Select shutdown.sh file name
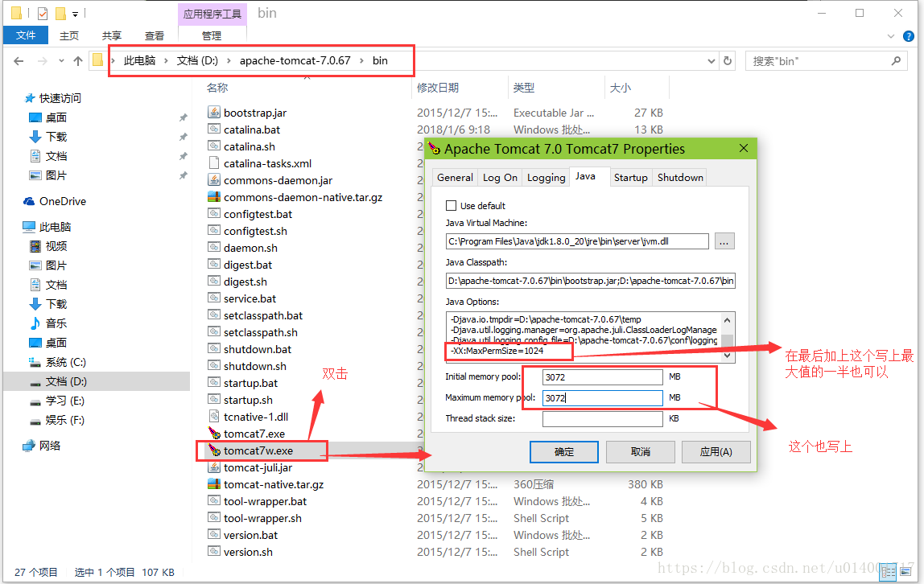The height and width of the screenshot is (584, 924). (x=254, y=366)
